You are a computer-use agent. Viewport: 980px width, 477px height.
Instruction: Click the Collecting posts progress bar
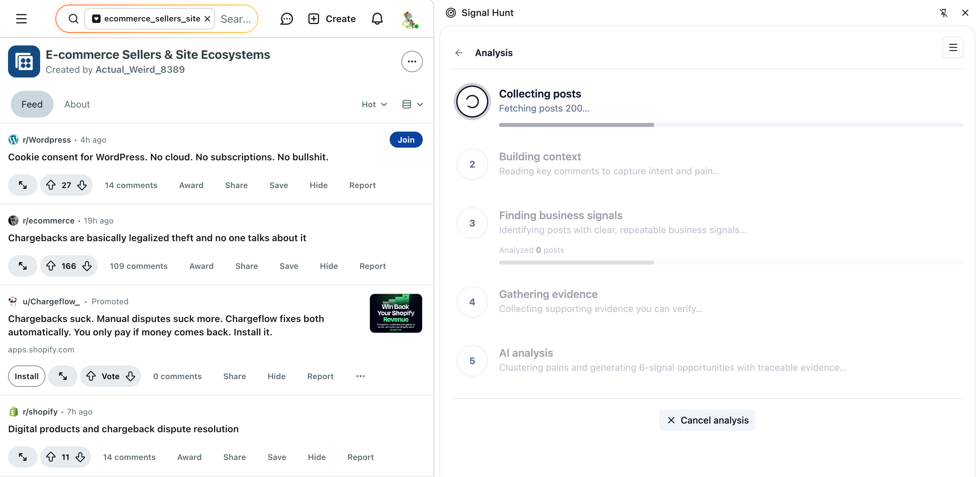click(x=730, y=125)
